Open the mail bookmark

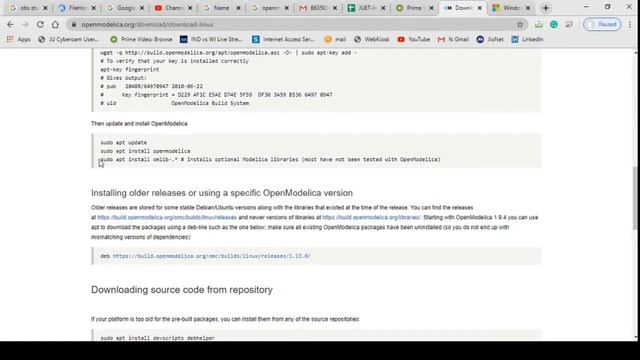pyautogui.click(x=335, y=39)
